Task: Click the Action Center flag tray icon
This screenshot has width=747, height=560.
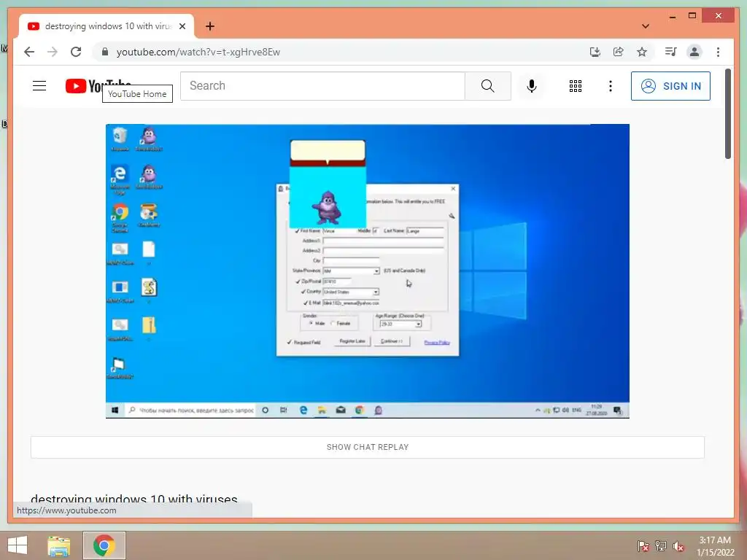Action: [x=643, y=545]
